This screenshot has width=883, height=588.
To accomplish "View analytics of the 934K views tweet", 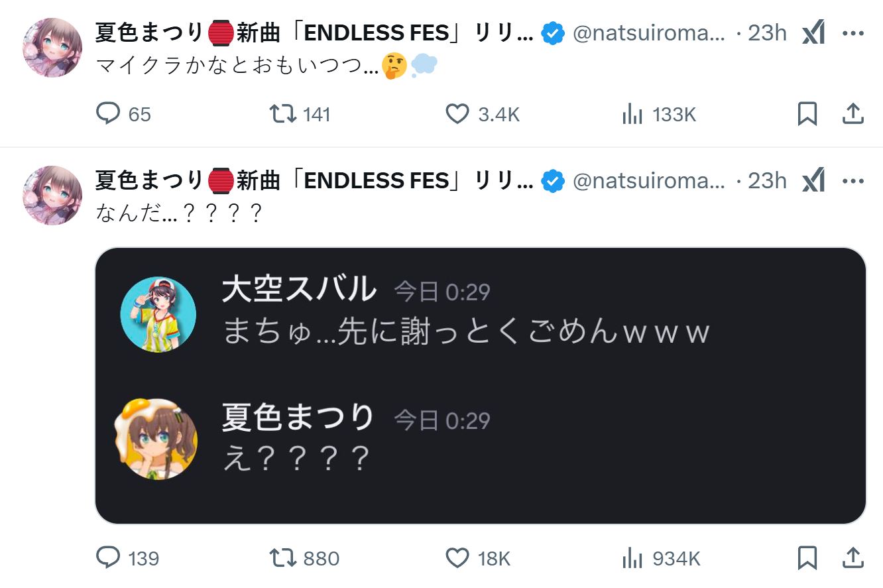I will [633, 558].
